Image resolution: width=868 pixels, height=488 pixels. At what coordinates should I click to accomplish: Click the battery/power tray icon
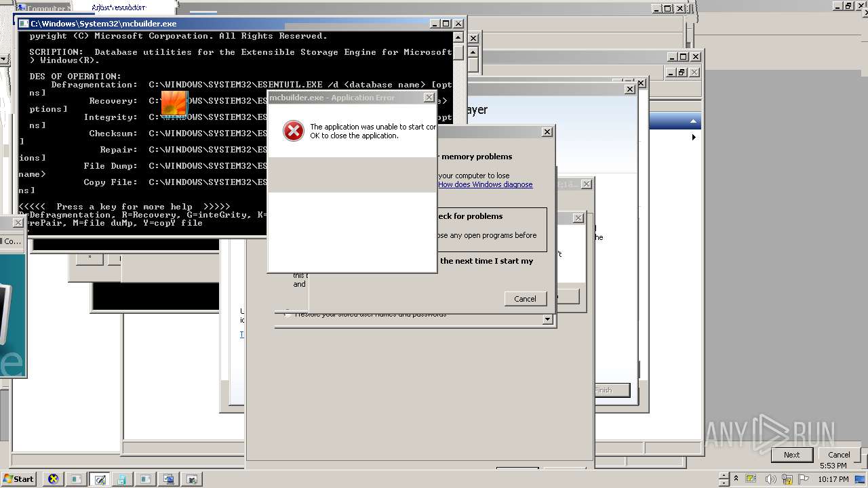click(x=752, y=479)
